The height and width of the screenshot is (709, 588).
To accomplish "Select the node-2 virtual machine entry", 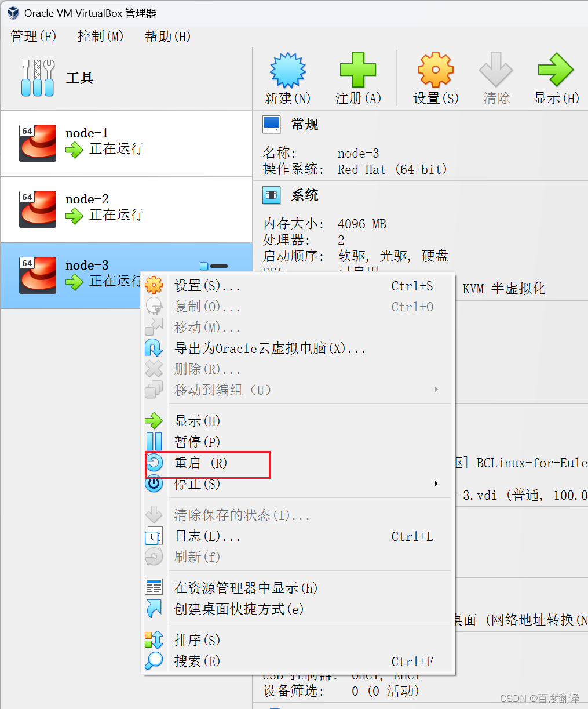I will [x=126, y=209].
